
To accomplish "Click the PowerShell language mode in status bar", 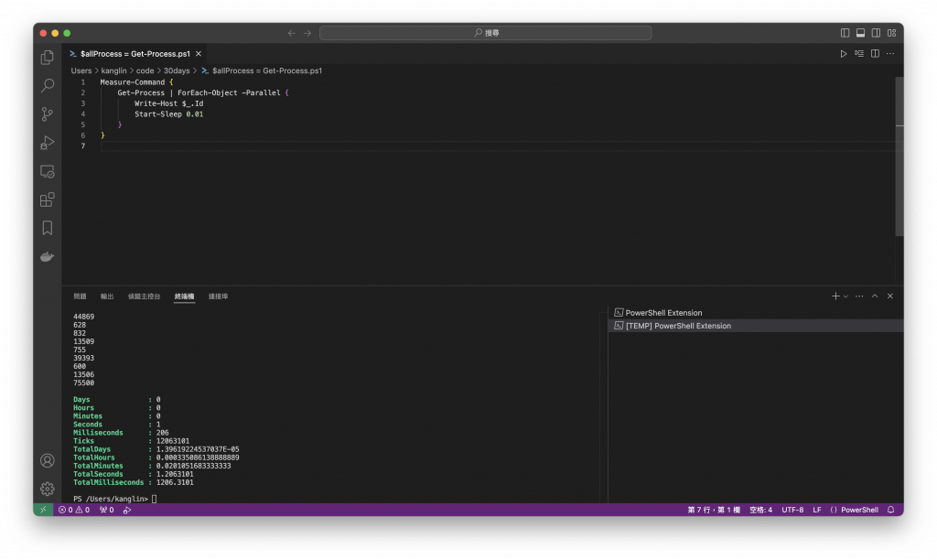I will (859, 510).
